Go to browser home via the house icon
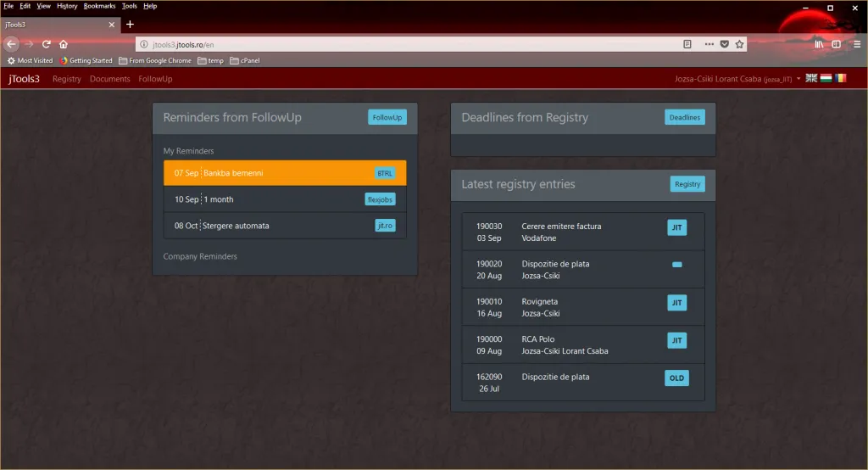The image size is (868, 470). [64, 44]
